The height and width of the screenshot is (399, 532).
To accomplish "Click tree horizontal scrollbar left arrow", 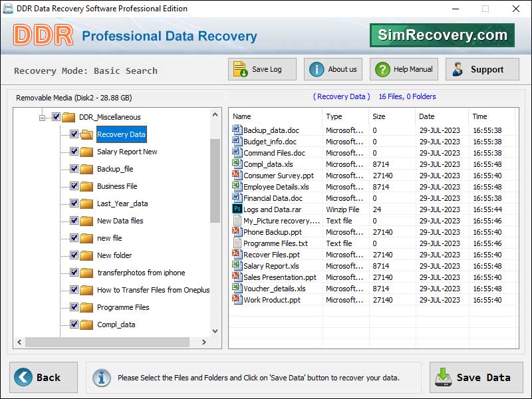I will [19, 342].
